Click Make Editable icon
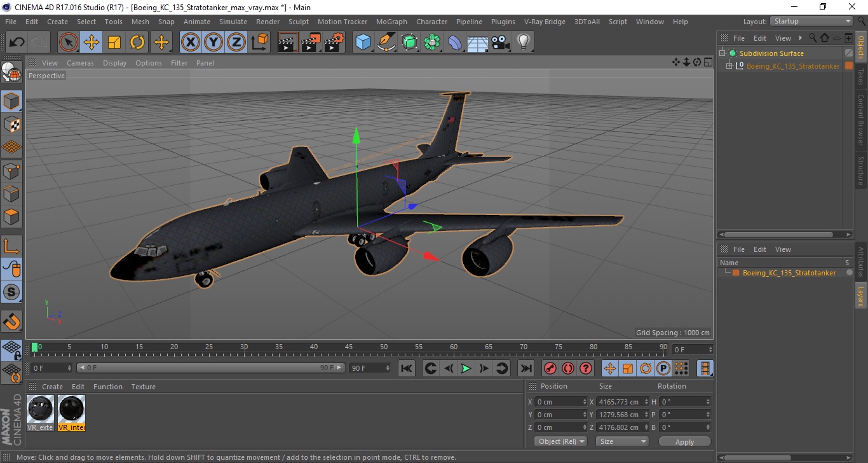 tap(11, 73)
